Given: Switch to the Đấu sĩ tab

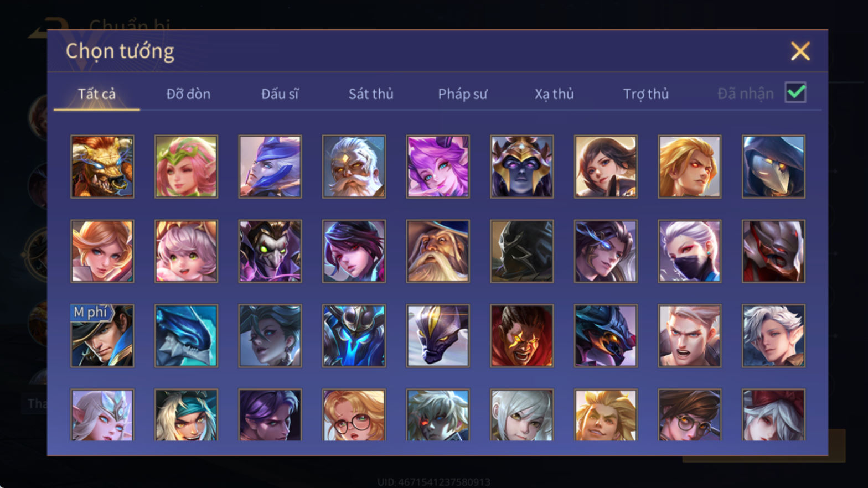Looking at the screenshot, I should click(x=280, y=94).
